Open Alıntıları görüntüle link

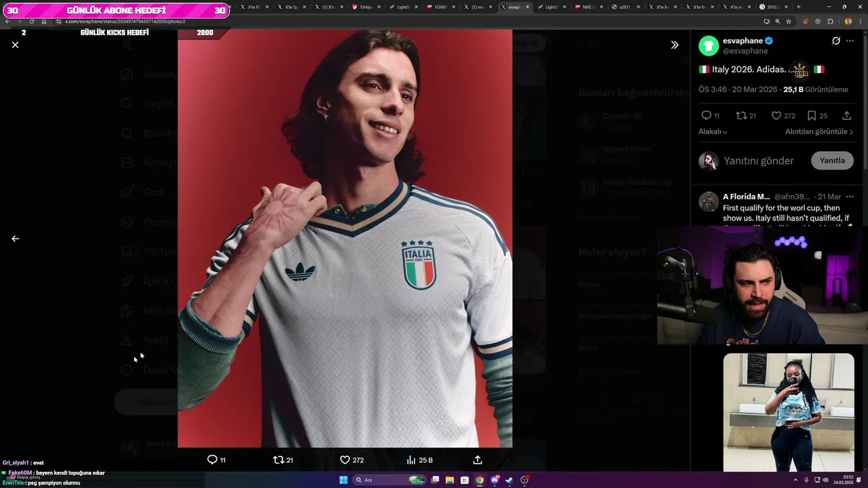(819, 131)
